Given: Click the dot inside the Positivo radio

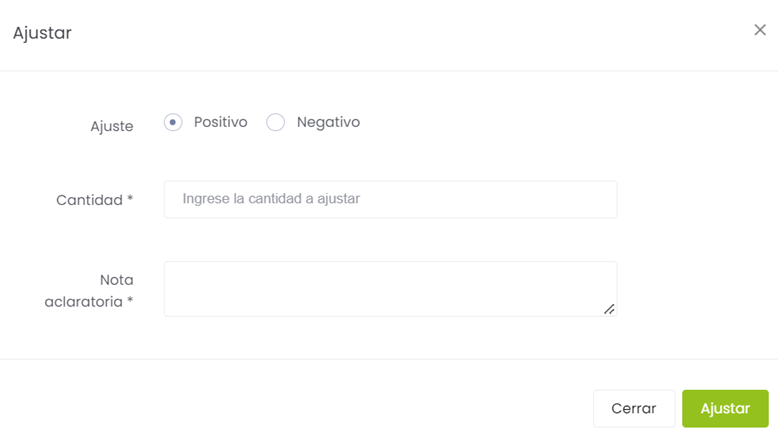Looking at the screenshot, I should click(x=173, y=122).
